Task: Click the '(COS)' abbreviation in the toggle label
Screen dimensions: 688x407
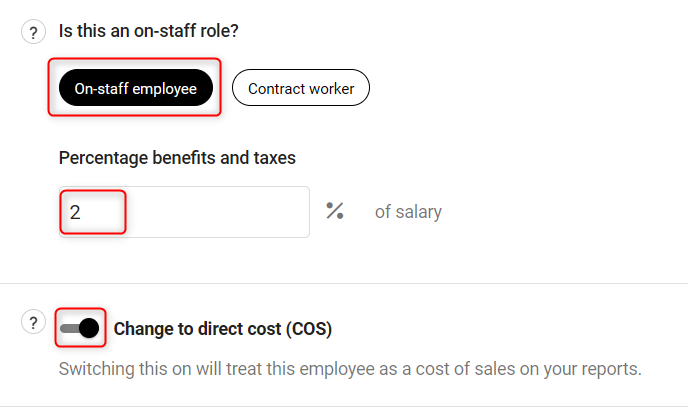Action: coord(309,329)
